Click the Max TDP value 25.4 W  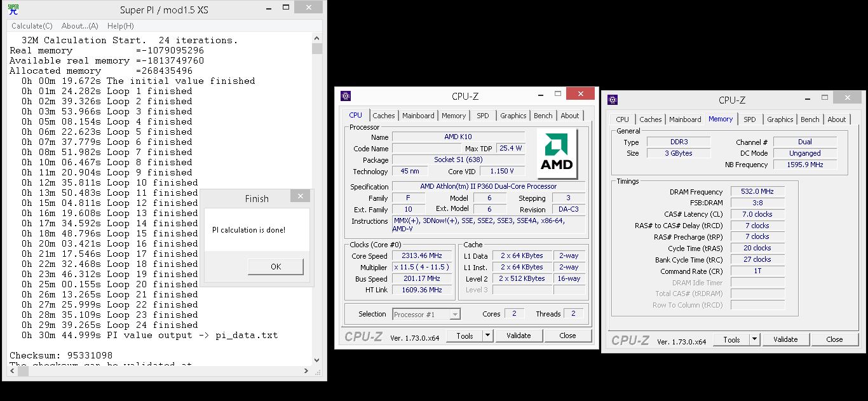[x=510, y=148]
